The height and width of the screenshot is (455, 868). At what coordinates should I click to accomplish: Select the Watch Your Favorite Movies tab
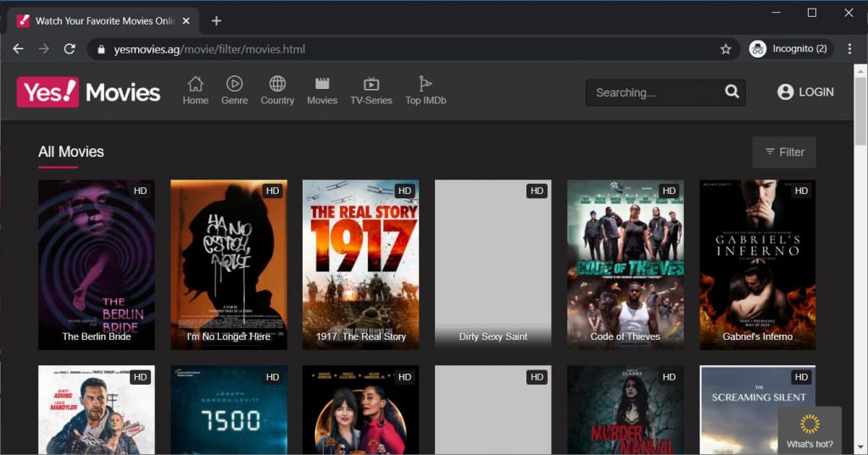pos(103,21)
